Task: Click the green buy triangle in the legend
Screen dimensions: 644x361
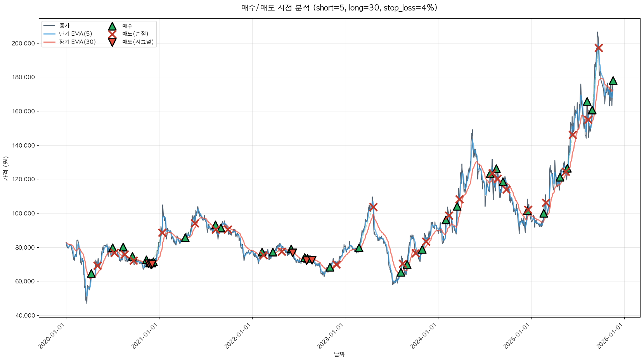Action: coord(112,26)
